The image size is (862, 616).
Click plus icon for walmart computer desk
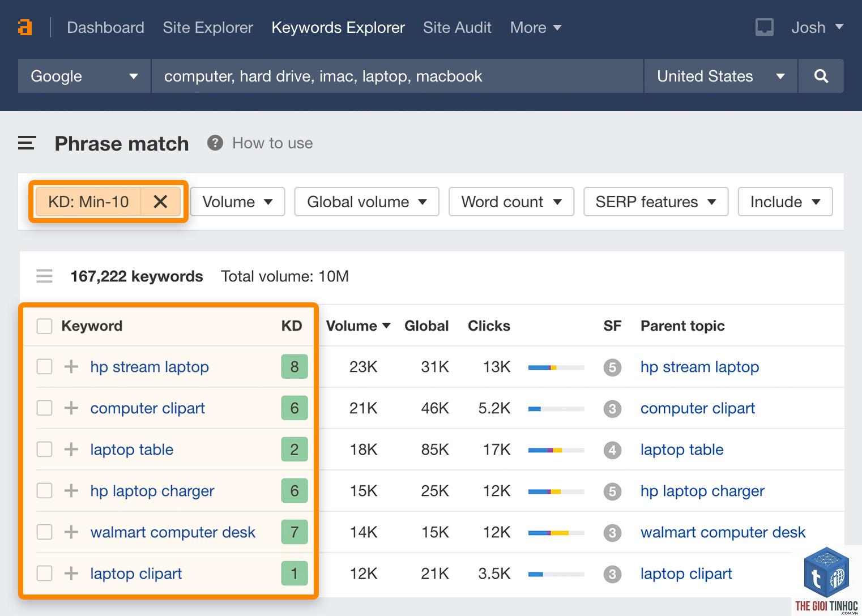click(x=71, y=532)
